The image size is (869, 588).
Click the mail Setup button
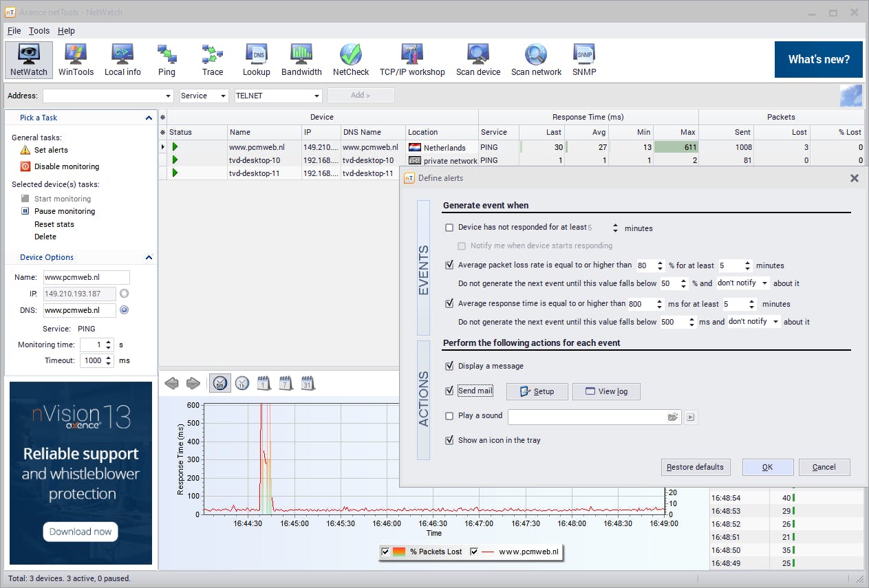pos(537,391)
